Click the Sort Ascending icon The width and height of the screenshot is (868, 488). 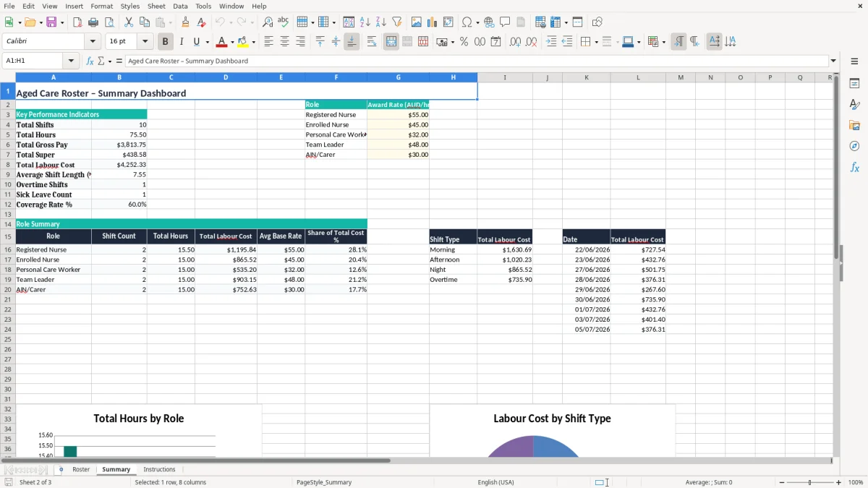pyautogui.click(x=365, y=22)
